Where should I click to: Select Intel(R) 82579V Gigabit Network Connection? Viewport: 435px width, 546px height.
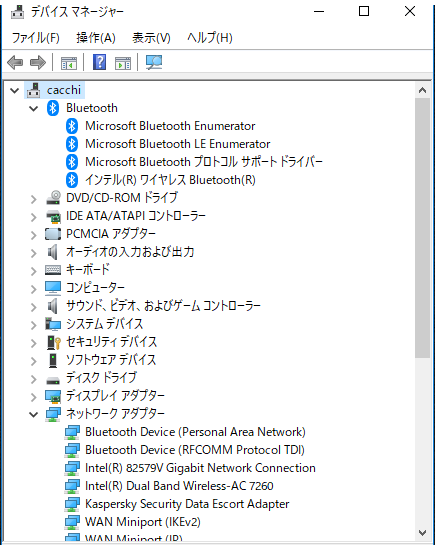tap(200, 468)
